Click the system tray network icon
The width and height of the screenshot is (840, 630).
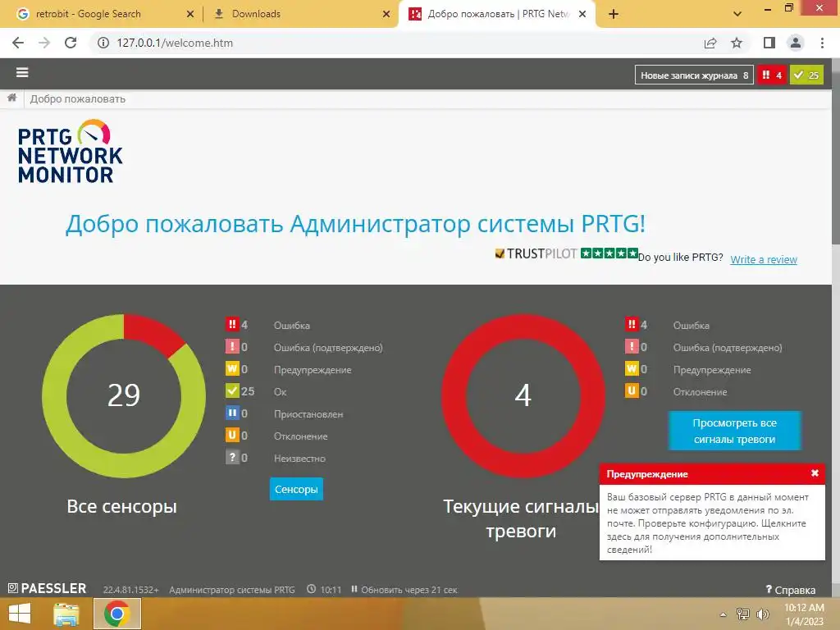click(x=743, y=614)
